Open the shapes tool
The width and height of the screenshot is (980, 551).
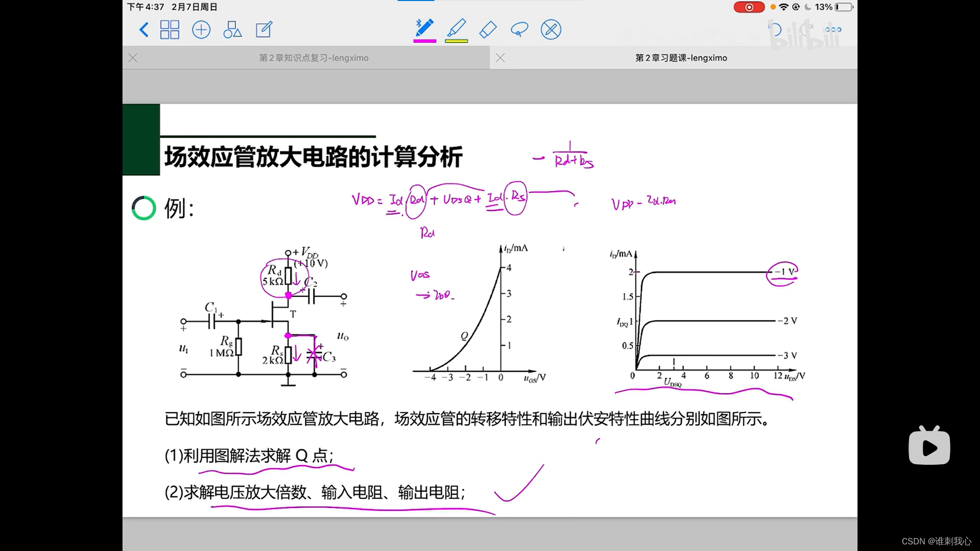(232, 30)
